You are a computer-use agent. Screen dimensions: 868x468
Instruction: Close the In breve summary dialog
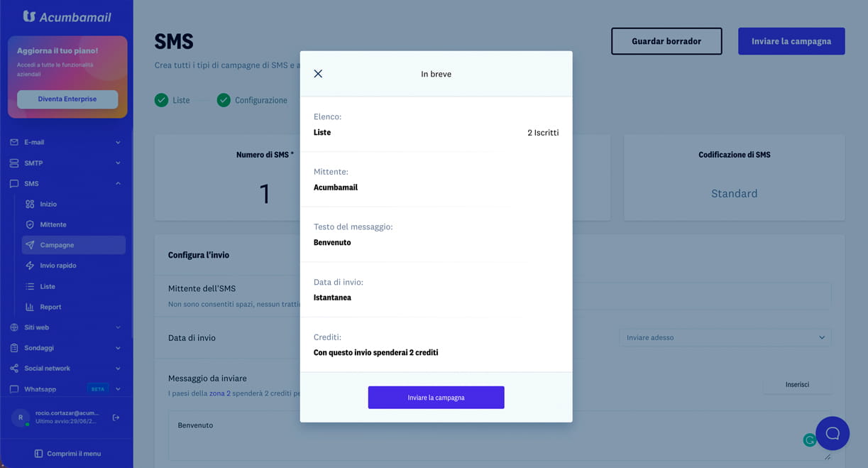tap(318, 74)
